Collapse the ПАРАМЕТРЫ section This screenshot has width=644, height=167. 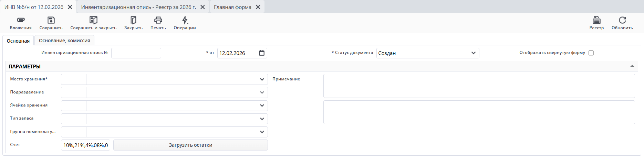(x=632, y=66)
